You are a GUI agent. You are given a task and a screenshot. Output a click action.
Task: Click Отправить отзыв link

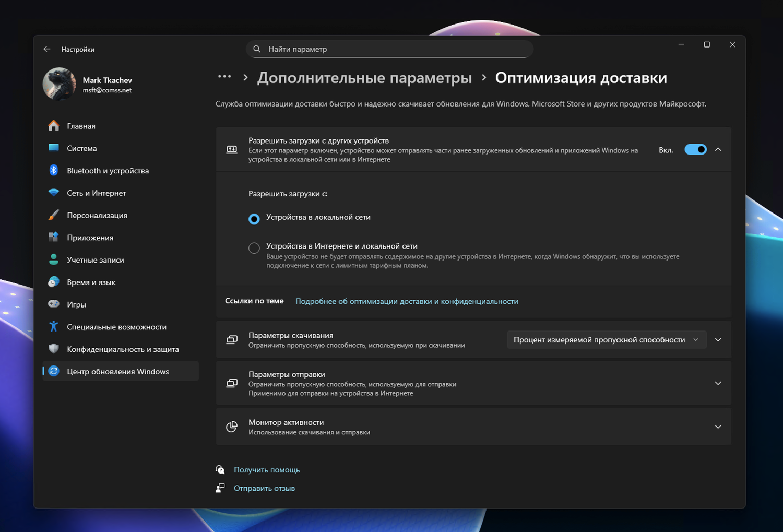264,488
